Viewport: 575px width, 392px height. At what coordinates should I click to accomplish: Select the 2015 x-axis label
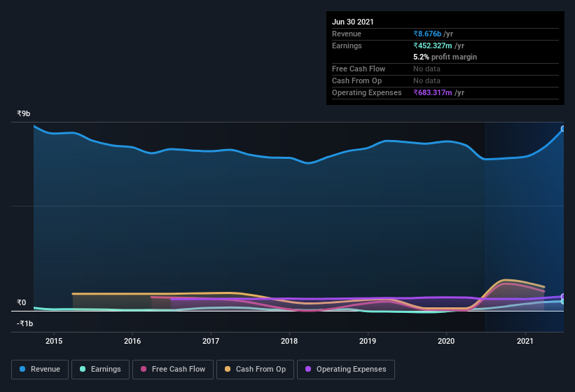[x=54, y=341]
